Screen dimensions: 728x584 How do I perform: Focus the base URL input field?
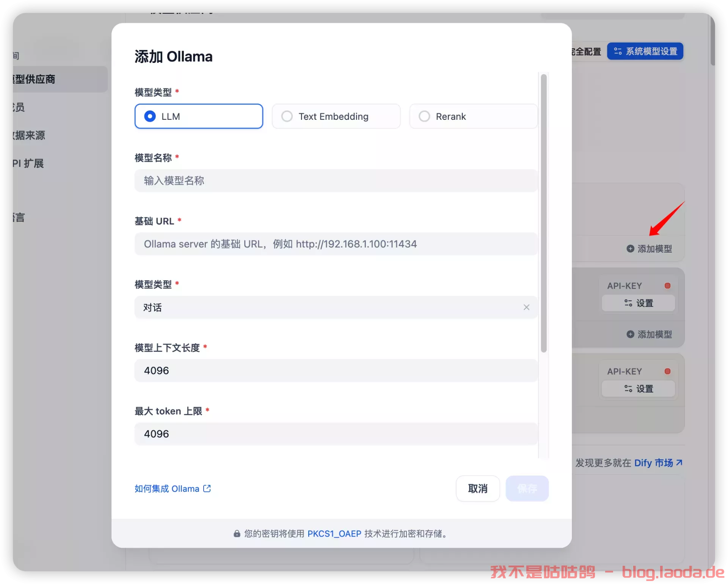(x=336, y=244)
